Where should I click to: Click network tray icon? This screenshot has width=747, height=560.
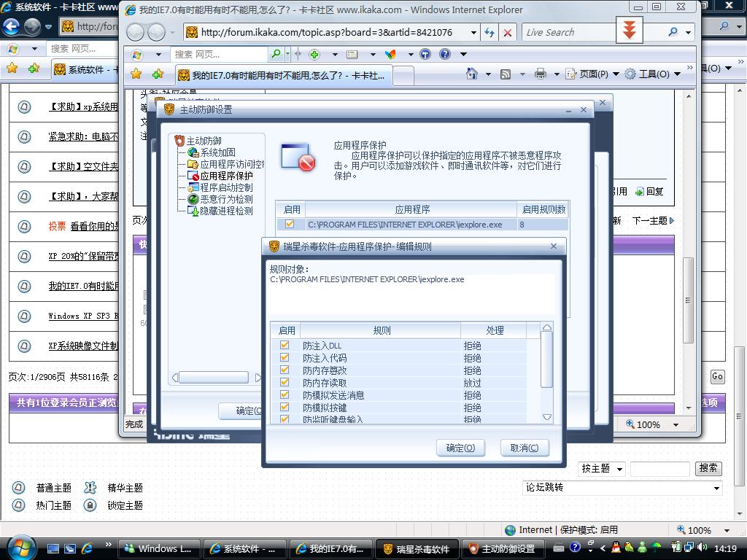click(689, 547)
